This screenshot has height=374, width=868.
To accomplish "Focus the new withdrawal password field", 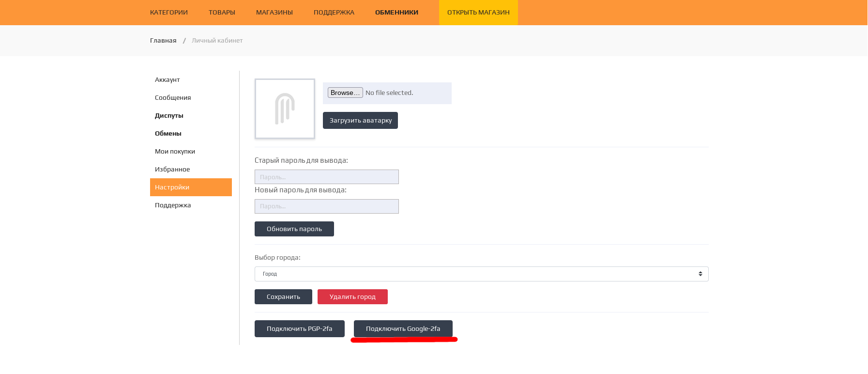I will click(x=327, y=206).
